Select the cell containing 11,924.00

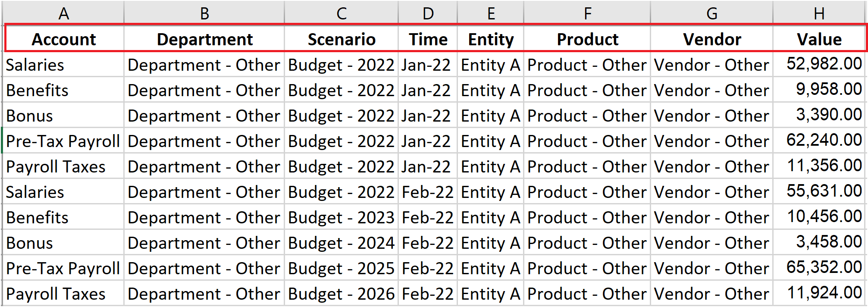[x=819, y=293]
